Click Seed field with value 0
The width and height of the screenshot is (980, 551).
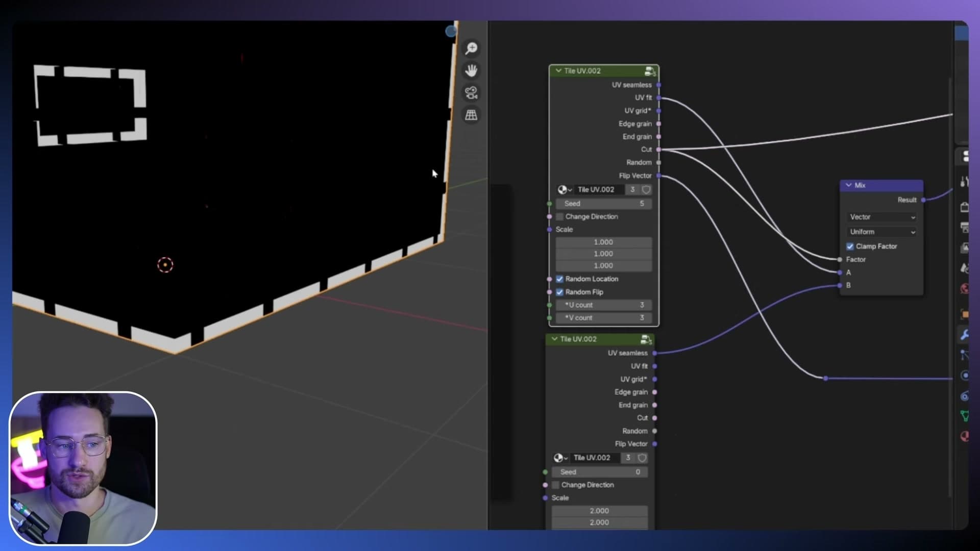pos(600,472)
